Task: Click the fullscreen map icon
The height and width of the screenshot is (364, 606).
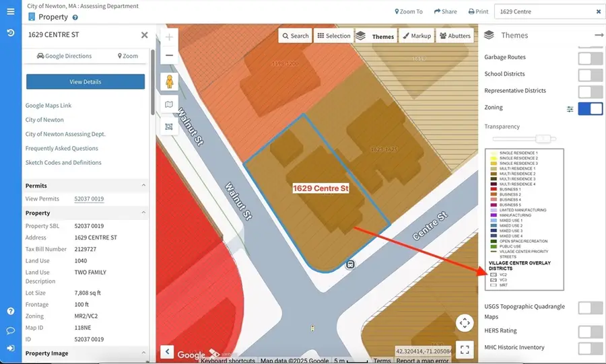Action: tap(465, 349)
